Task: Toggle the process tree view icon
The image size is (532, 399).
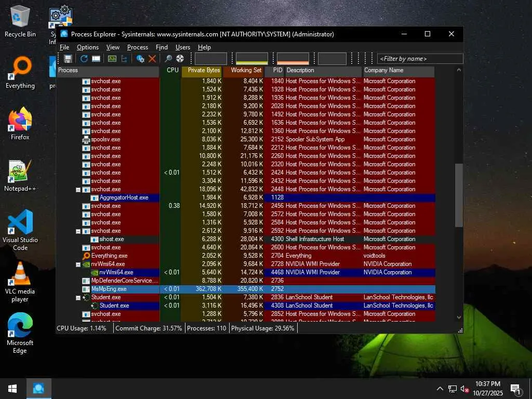Action: click(x=124, y=59)
